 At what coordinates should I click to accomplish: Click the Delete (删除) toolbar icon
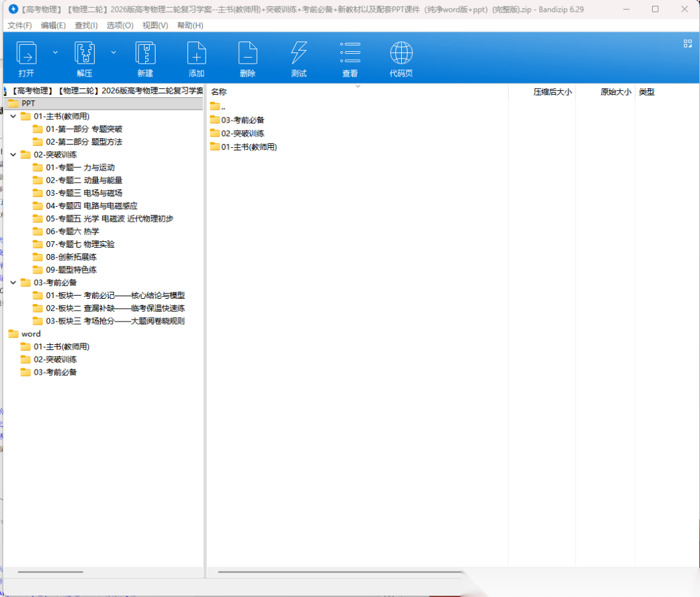[x=248, y=53]
